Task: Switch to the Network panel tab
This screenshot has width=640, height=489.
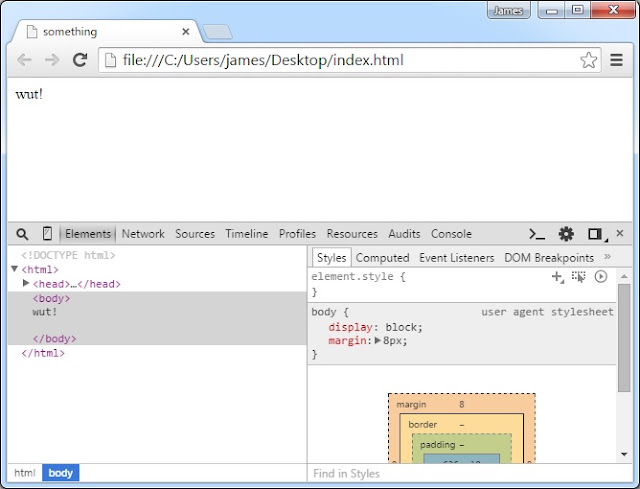Action: [143, 234]
